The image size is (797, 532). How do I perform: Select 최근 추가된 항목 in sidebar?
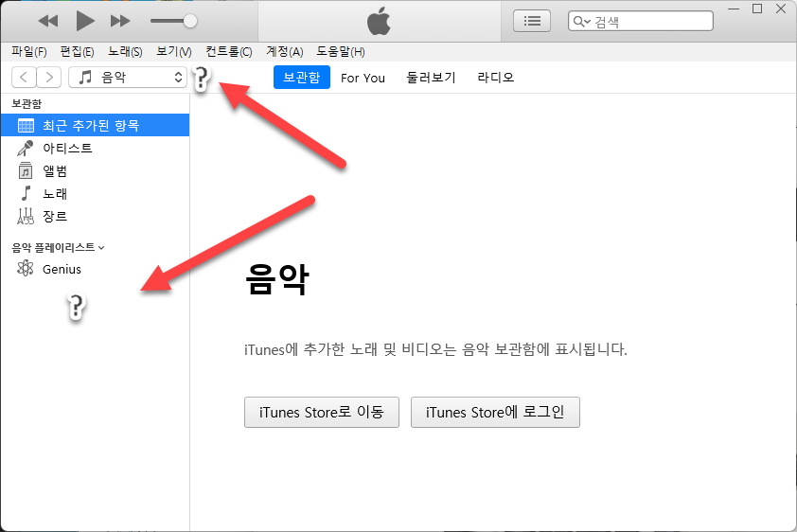click(x=95, y=125)
